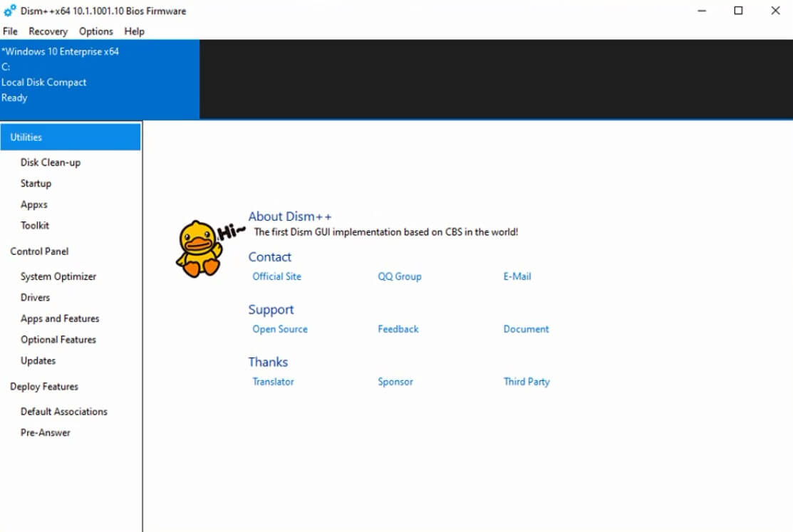Open the Document link
Image resolution: width=793 pixels, height=532 pixels.
526,329
